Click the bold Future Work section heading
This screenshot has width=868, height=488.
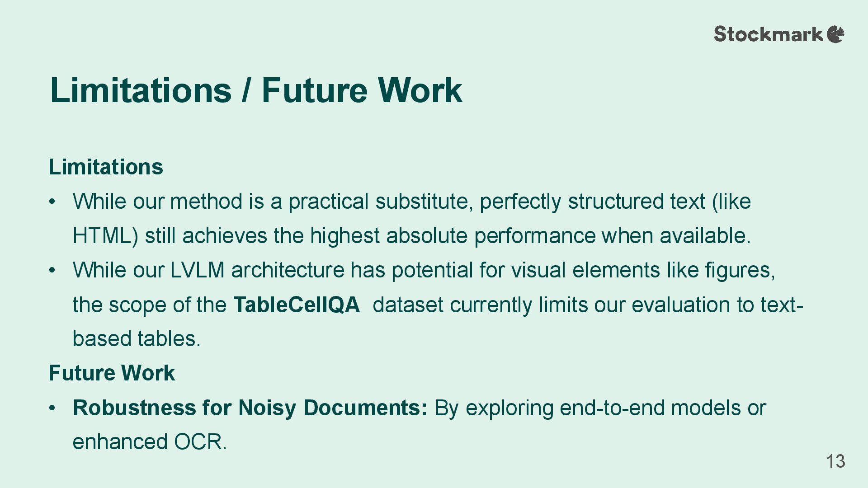[x=112, y=373]
